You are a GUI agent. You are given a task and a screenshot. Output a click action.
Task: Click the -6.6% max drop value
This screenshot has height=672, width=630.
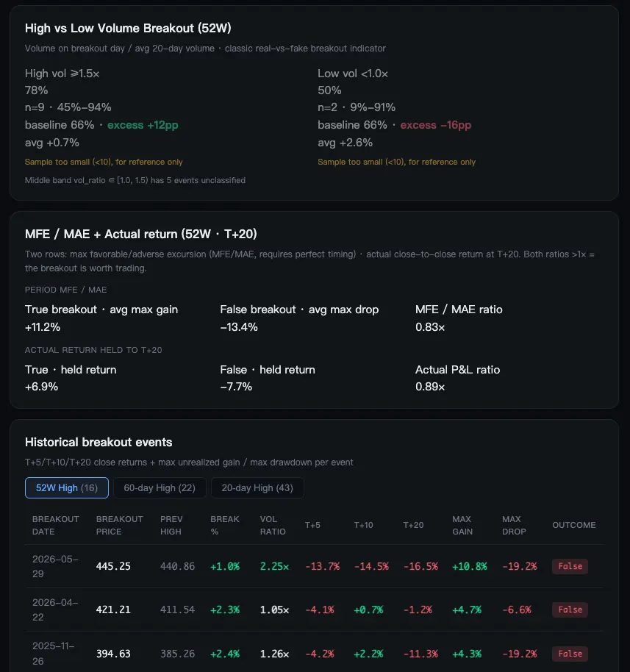517,610
